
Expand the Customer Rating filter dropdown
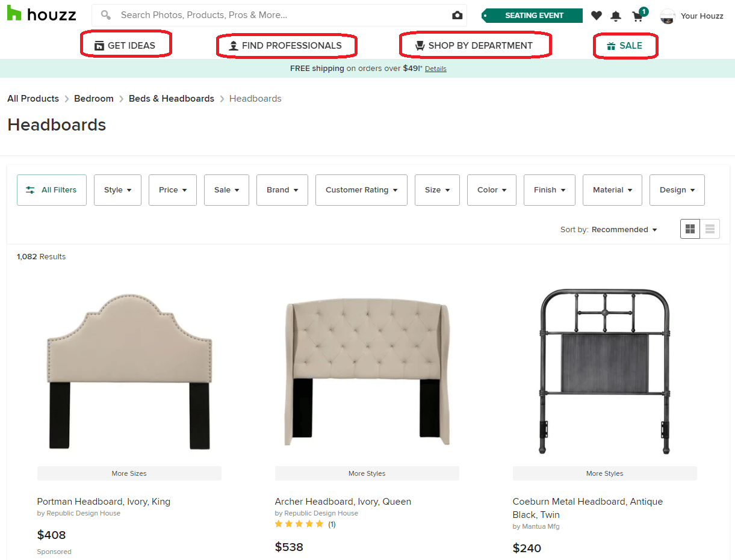pos(361,190)
